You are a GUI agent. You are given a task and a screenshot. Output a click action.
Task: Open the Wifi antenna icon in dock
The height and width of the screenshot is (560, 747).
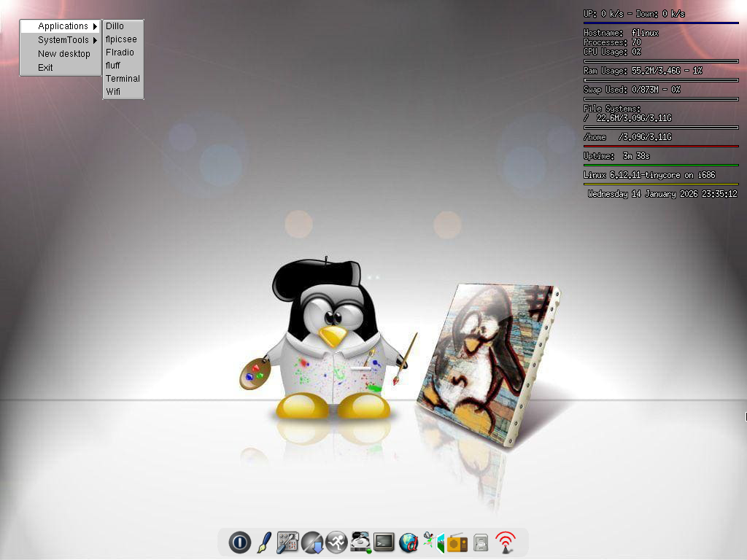pyautogui.click(x=506, y=542)
